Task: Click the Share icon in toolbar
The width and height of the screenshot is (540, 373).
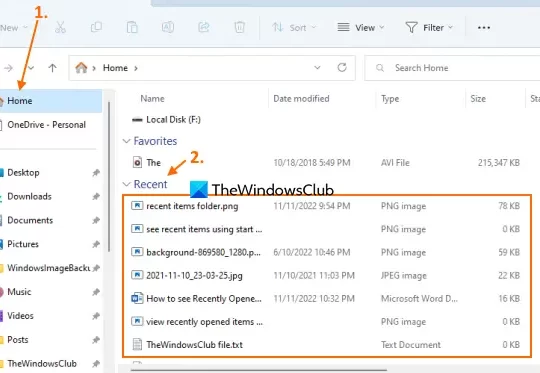Action: click(204, 27)
